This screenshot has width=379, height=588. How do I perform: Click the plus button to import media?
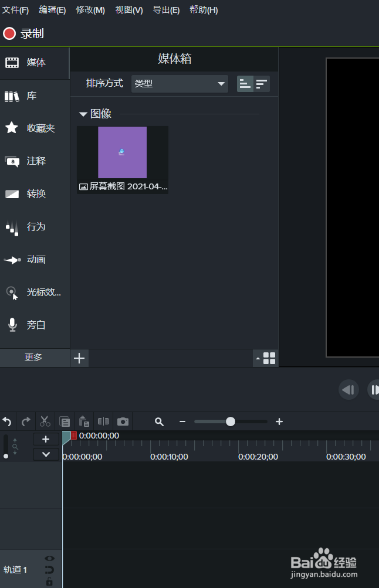(x=79, y=358)
